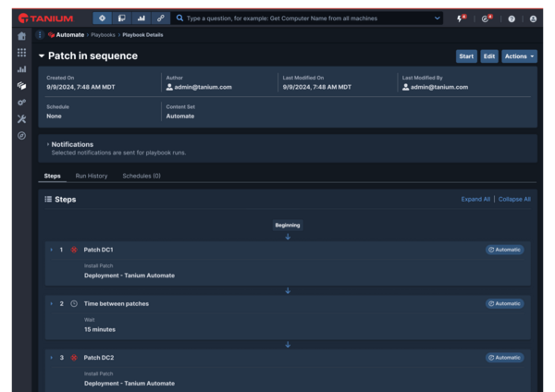Open the help question mark icon
555x392 pixels.
tap(512, 18)
